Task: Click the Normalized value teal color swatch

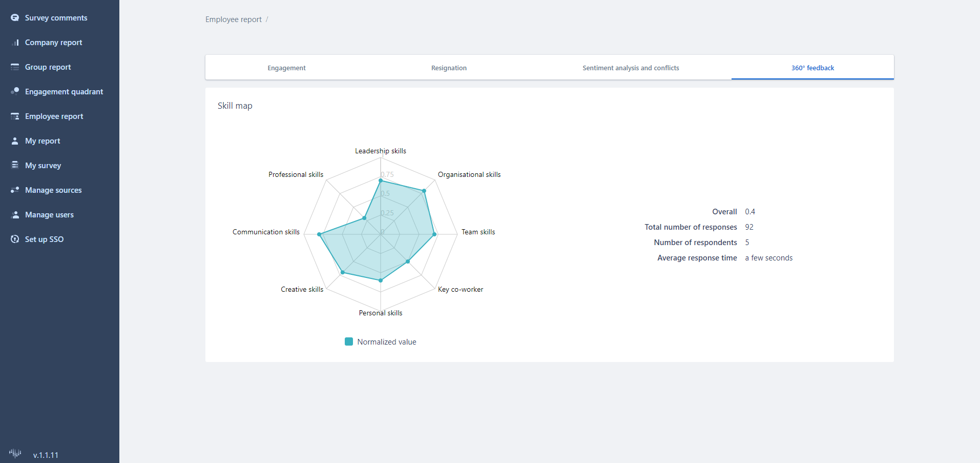Action: 349,341
